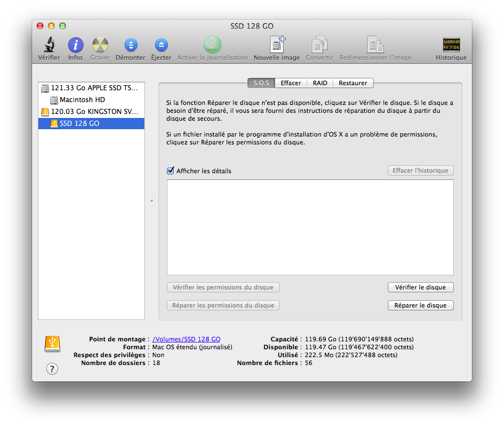
Task: Uncheck Afficher les détails checkbox
Action: point(170,170)
